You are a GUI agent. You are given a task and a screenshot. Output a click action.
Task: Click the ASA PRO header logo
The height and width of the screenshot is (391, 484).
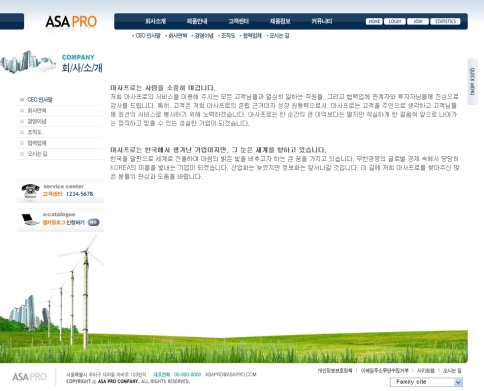click(71, 22)
